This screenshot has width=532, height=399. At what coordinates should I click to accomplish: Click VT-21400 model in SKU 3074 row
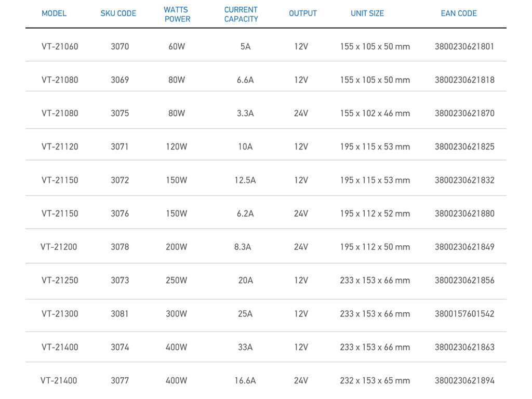[60, 347]
